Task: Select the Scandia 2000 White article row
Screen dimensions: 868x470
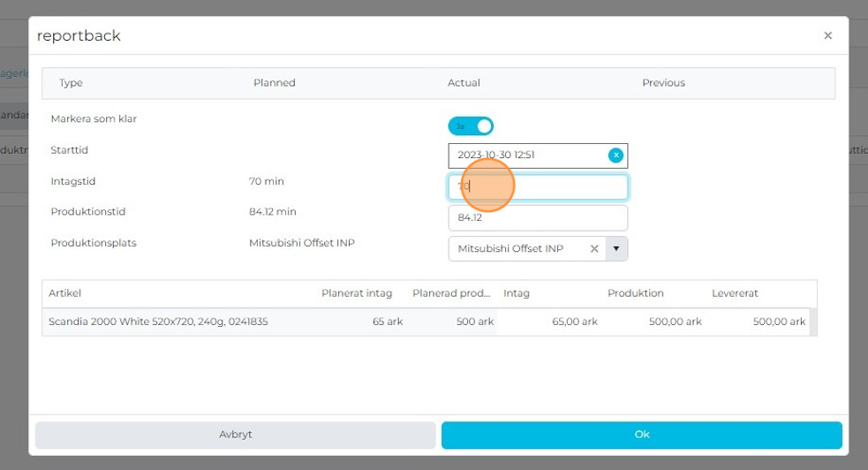Action: [x=159, y=322]
